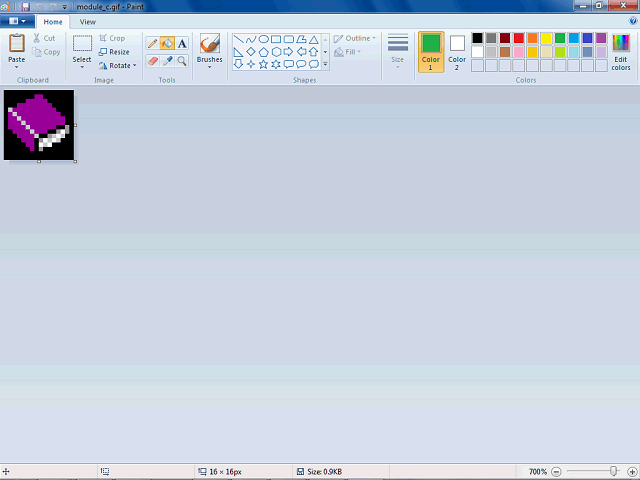Activate Color 1 selector
The image size is (640, 480).
click(x=431, y=52)
